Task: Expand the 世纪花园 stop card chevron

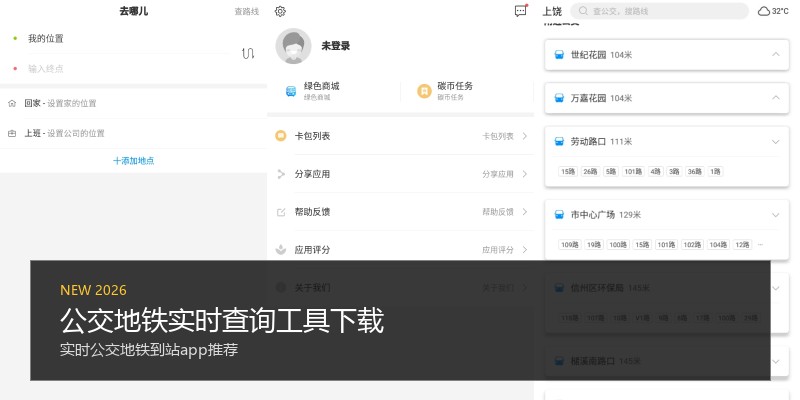Action: click(776, 54)
